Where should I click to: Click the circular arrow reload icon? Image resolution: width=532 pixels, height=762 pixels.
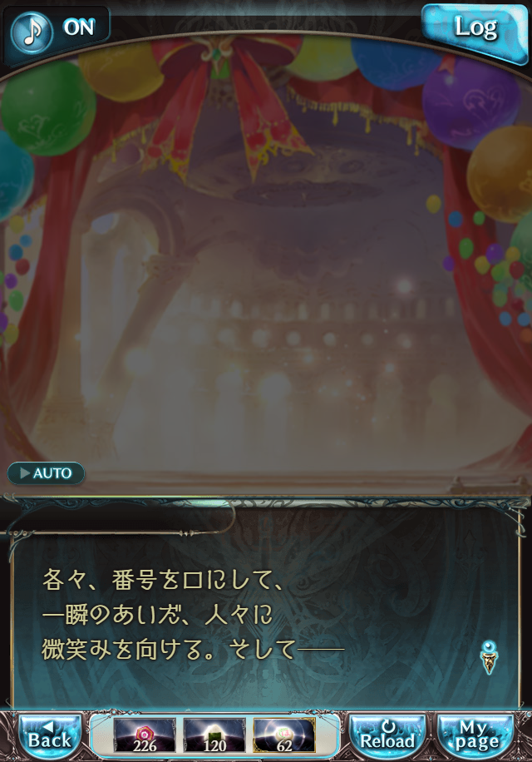[x=388, y=726]
